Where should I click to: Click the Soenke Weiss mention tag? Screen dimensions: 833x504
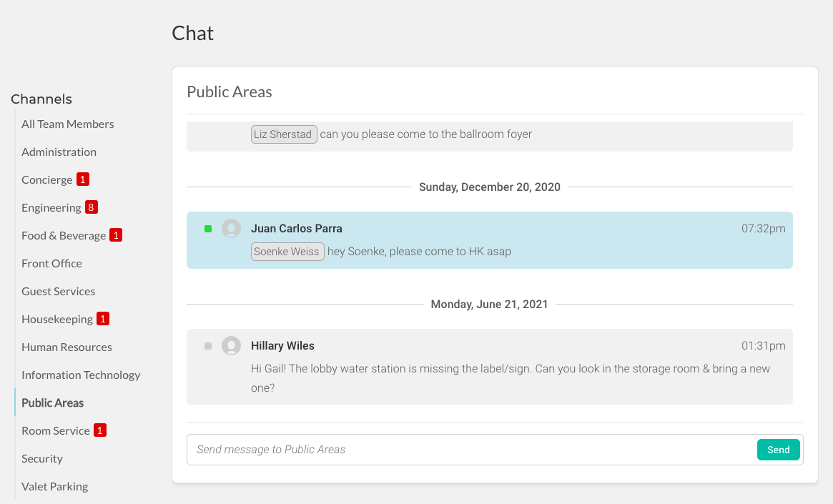pos(287,252)
